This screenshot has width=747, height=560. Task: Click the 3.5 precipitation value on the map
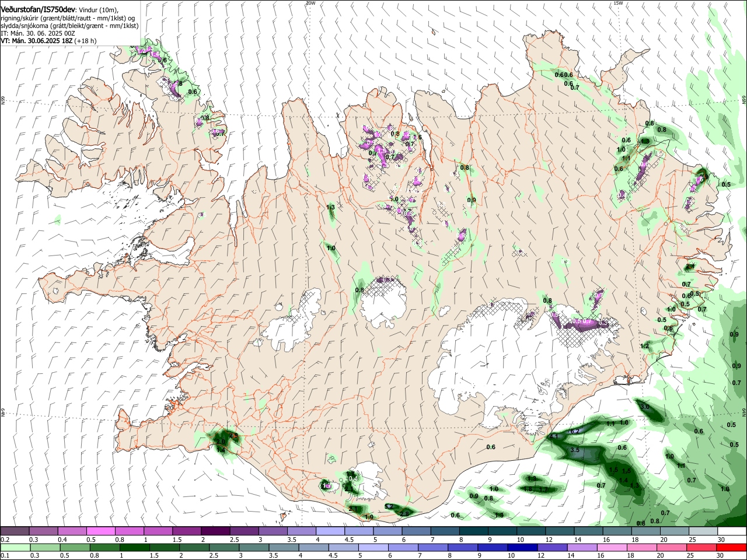pyautogui.click(x=575, y=450)
